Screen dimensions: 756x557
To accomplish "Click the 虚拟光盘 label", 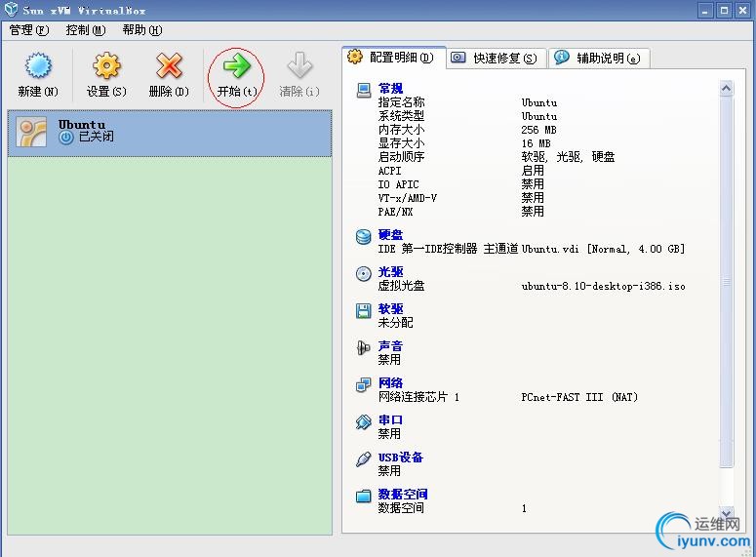I will pyautogui.click(x=401, y=286).
